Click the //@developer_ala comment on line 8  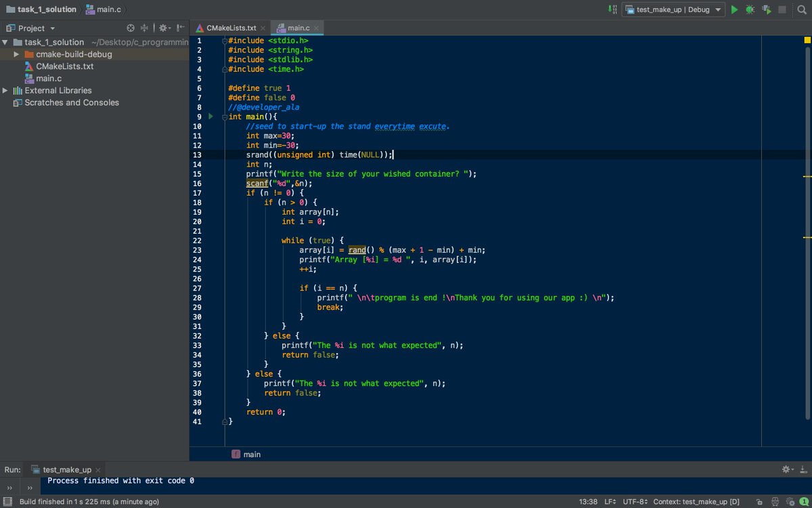tap(264, 107)
